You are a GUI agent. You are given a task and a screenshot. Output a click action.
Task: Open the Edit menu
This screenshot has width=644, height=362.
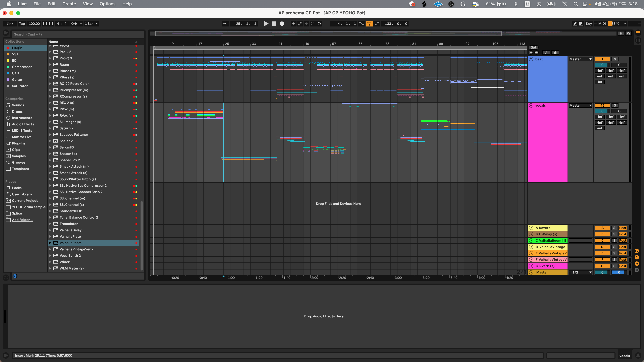click(51, 4)
